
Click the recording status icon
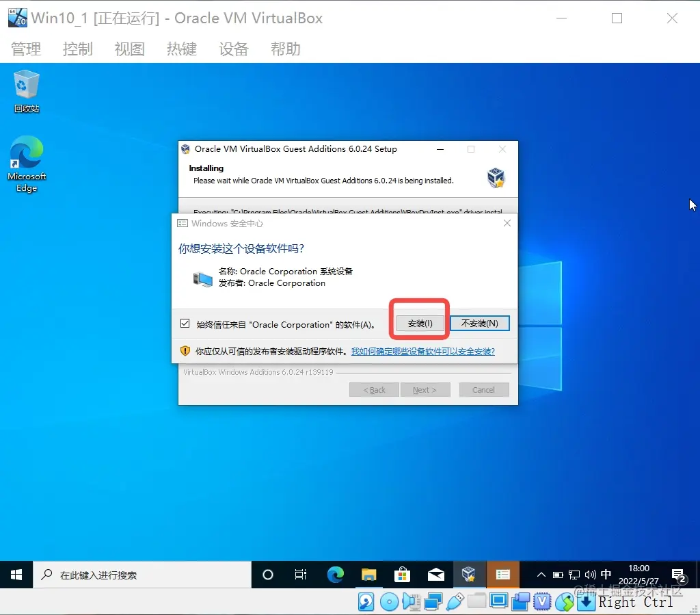pos(520,602)
